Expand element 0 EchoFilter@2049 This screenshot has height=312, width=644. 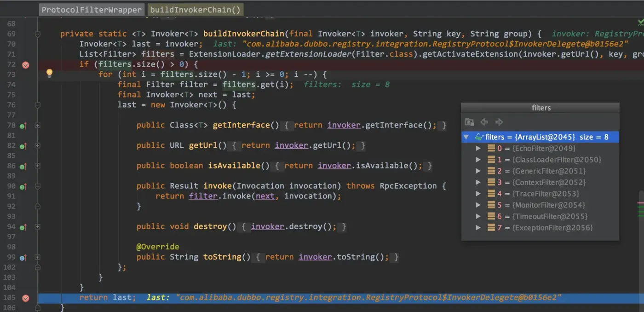click(x=478, y=148)
